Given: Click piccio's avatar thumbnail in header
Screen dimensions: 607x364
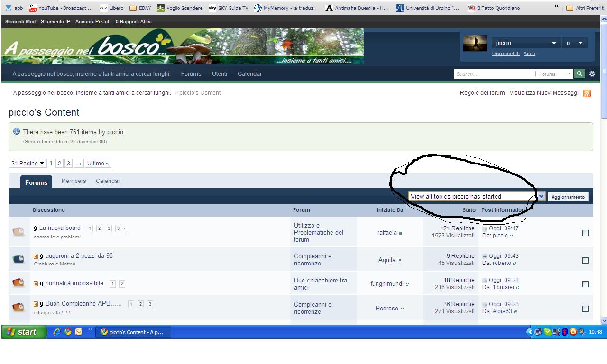Looking at the screenshot, I should click(x=475, y=43).
